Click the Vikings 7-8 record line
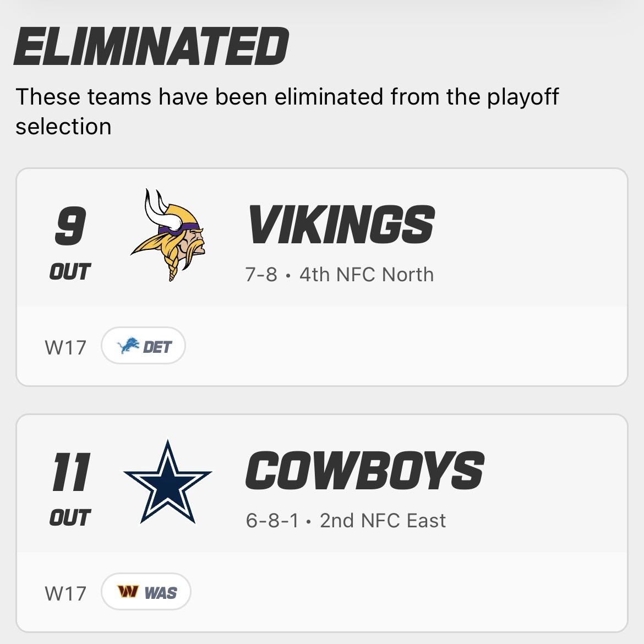This screenshot has width=644, height=644. (340, 274)
